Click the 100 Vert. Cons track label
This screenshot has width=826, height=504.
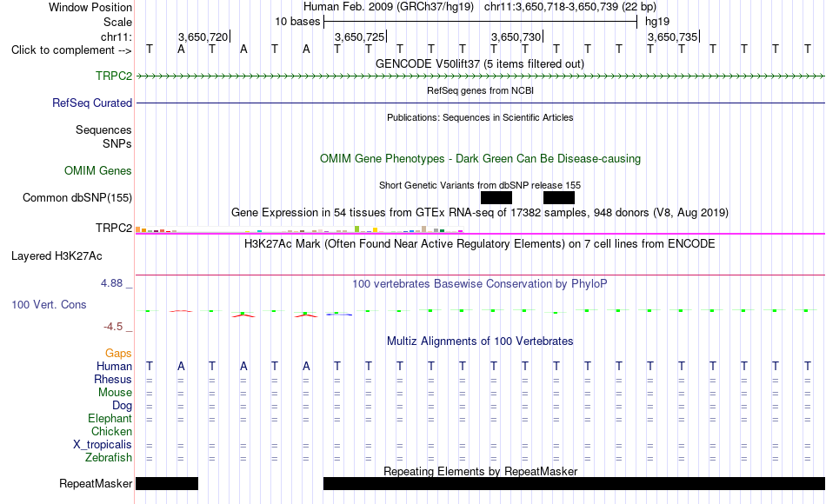(x=49, y=304)
